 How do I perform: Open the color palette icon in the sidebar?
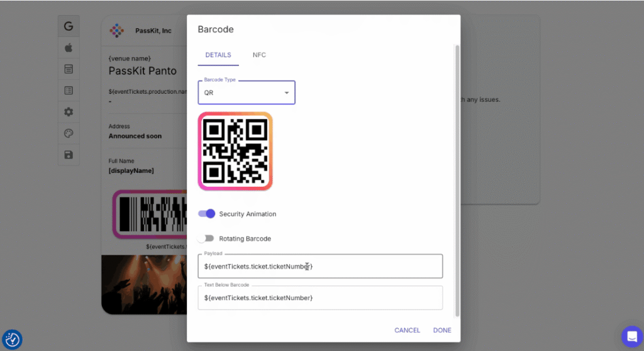click(x=69, y=133)
